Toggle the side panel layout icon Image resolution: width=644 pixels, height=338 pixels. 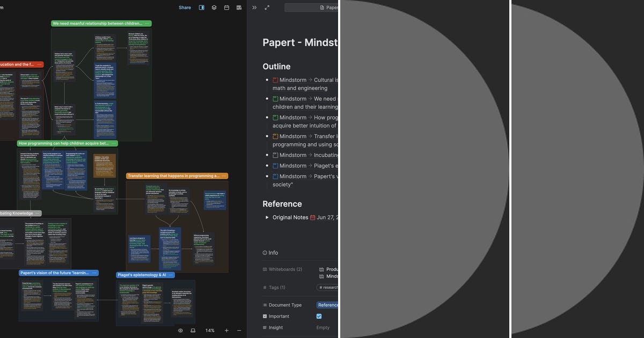pos(202,8)
